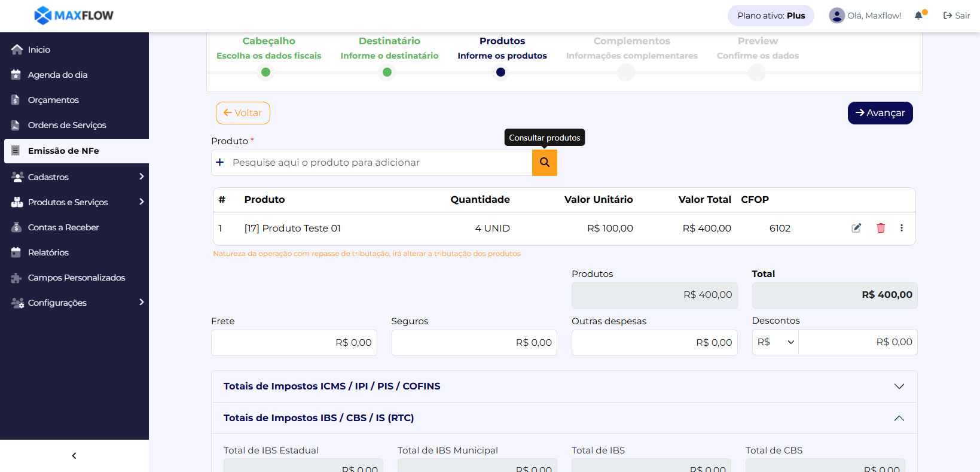Click the Cadastros people icon

pyautogui.click(x=17, y=176)
